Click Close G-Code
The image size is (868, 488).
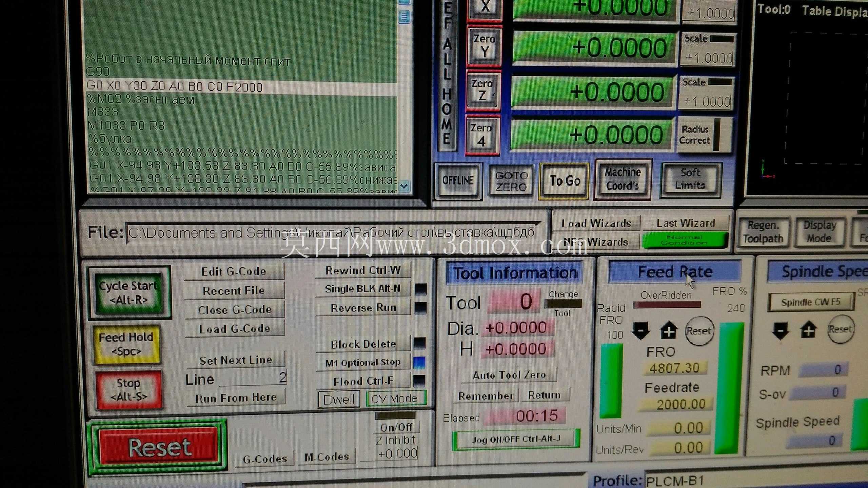[235, 310]
